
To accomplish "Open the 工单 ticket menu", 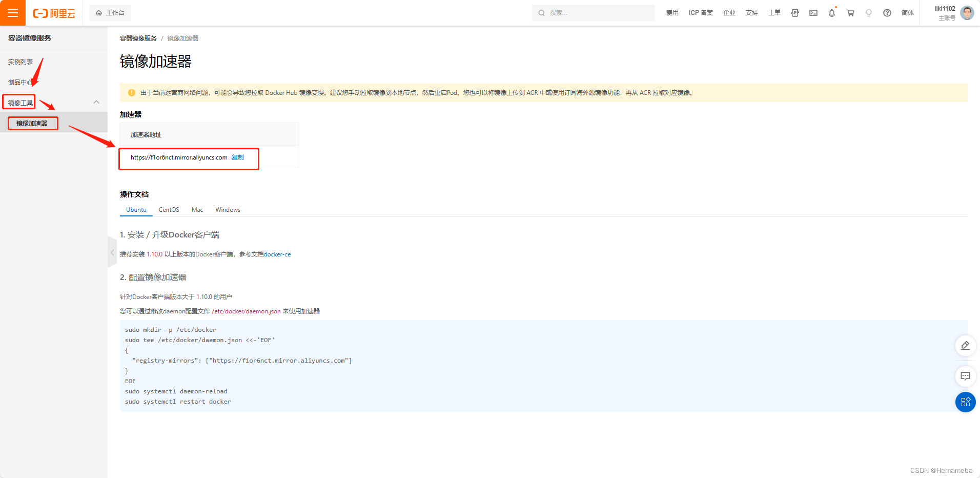I will (x=774, y=13).
